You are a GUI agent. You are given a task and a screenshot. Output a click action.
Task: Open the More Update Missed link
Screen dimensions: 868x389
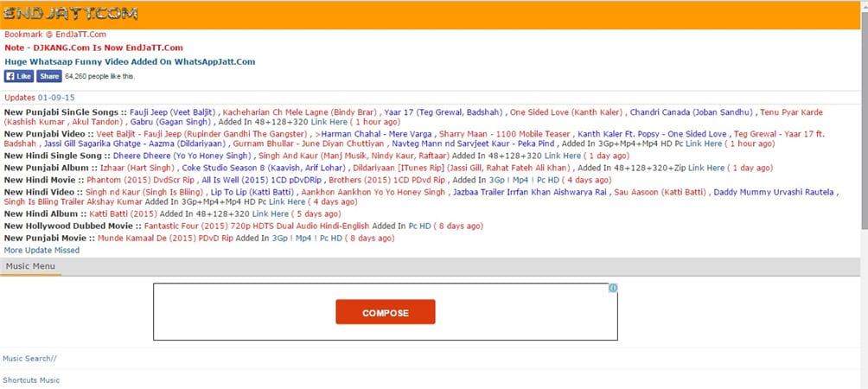click(x=41, y=251)
